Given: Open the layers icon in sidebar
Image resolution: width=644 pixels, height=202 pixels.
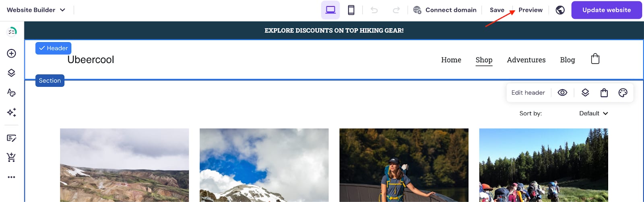Looking at the screenshot, I should click(x=11, y=73).
